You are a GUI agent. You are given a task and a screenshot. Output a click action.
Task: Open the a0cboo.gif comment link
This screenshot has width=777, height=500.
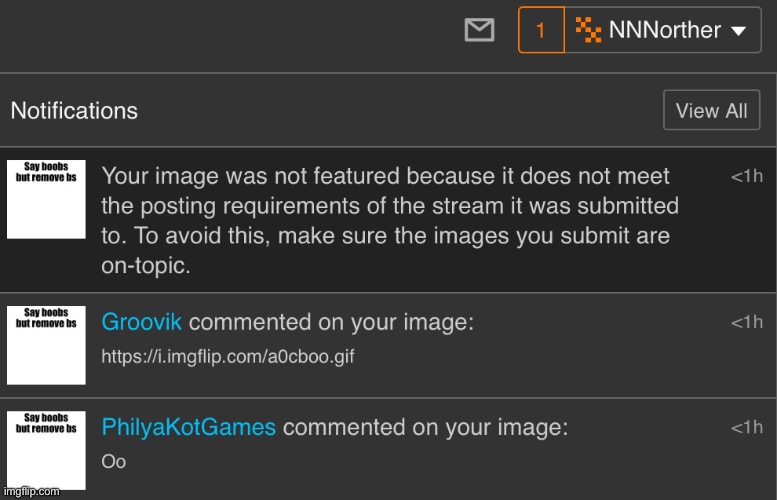click(228, 357)
